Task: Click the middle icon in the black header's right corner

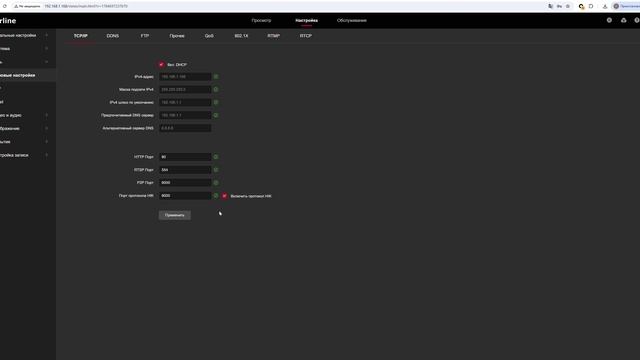Action: coord(623,20)
